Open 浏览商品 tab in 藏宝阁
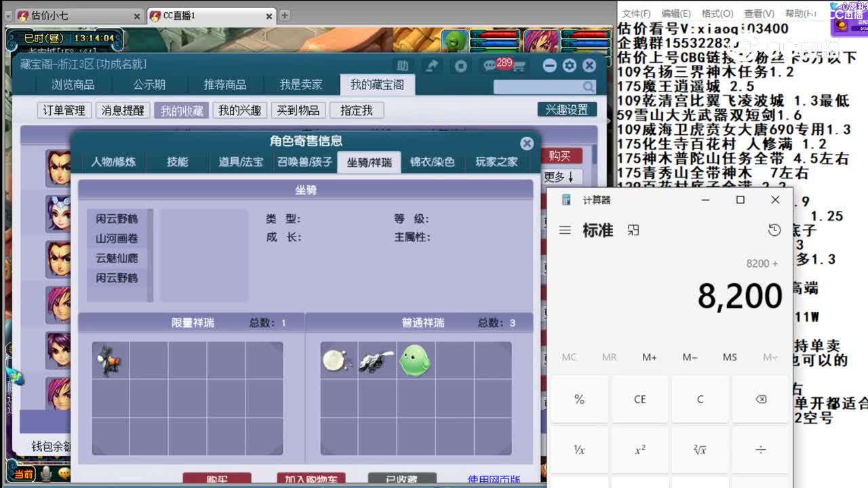868x488 pixels. pos(73,85)
